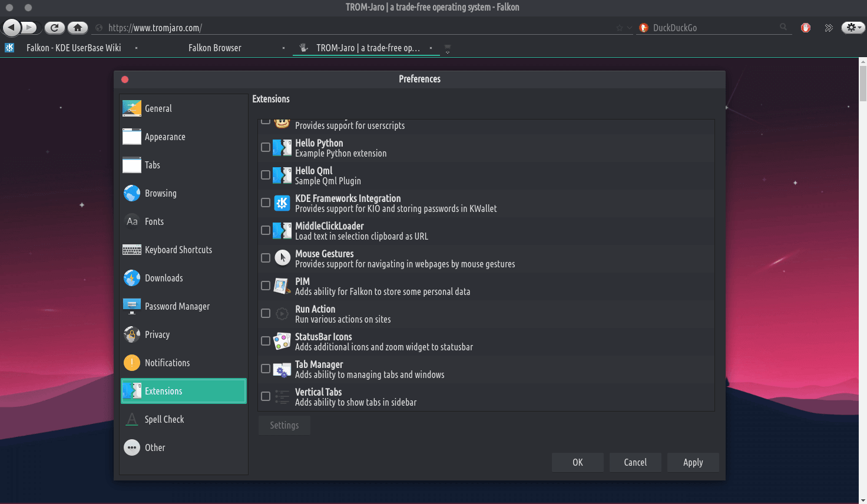Go to the Home page
The width and height of the screenshot is (867, 504).
point(77,28)
